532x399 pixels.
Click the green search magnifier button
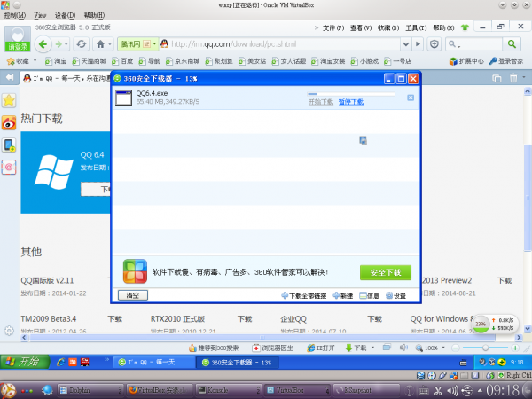point(512,44)
